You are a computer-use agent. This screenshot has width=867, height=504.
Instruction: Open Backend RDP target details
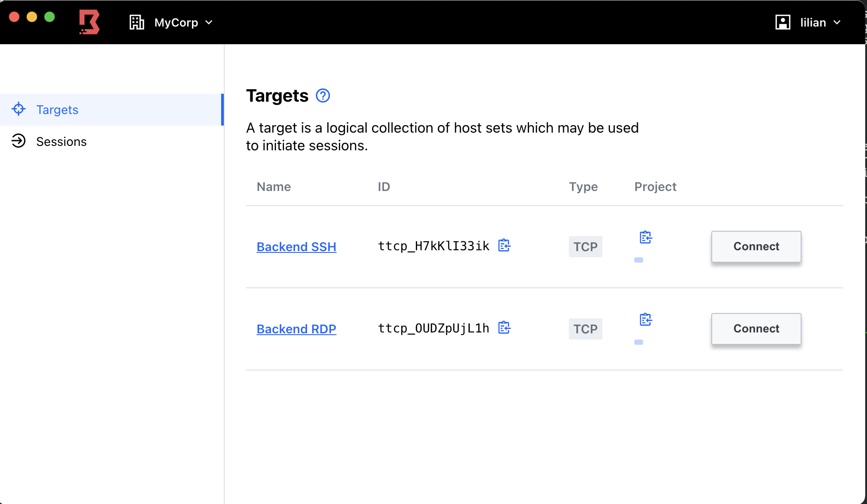(x=296, y=329)
